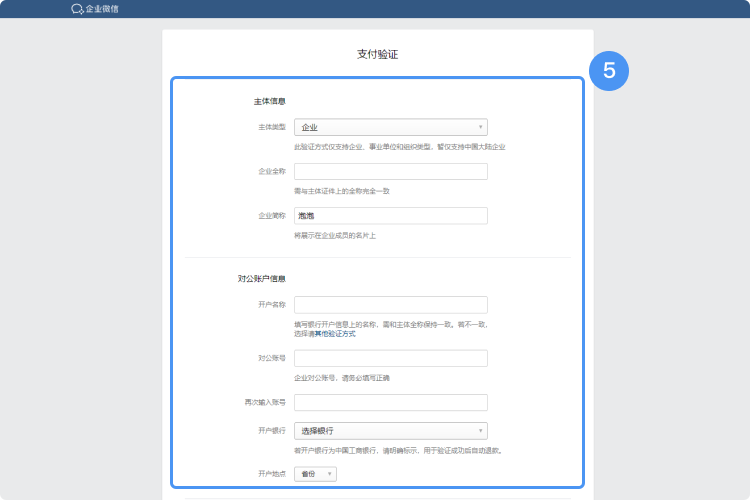
Task: Click the 主体类型 field label
Action: (x=272, y=127)
